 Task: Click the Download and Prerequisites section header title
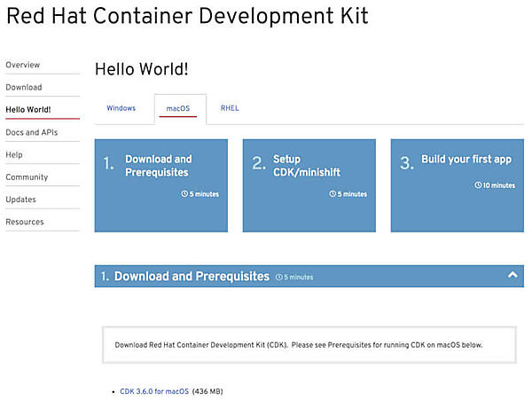click(192, 277)
